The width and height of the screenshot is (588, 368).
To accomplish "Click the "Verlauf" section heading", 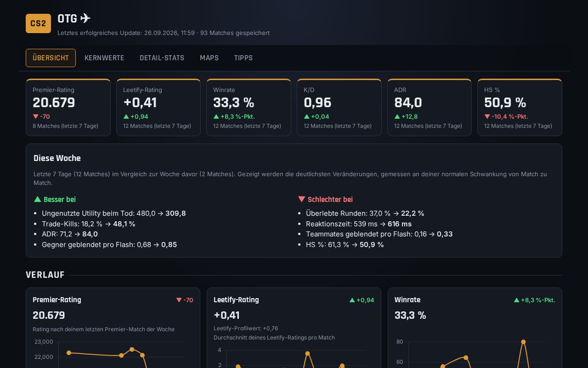I will point(45,275).
